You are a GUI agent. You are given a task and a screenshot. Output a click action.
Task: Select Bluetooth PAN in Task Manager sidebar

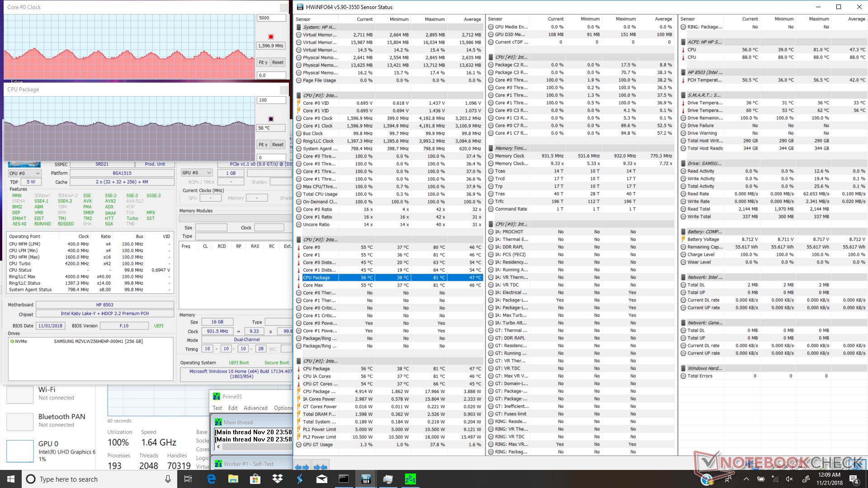click(x=51, y=420)
